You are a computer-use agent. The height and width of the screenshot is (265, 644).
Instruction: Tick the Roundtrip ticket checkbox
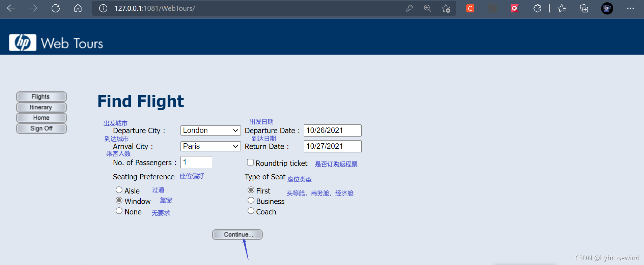click(x=250, y=163)
